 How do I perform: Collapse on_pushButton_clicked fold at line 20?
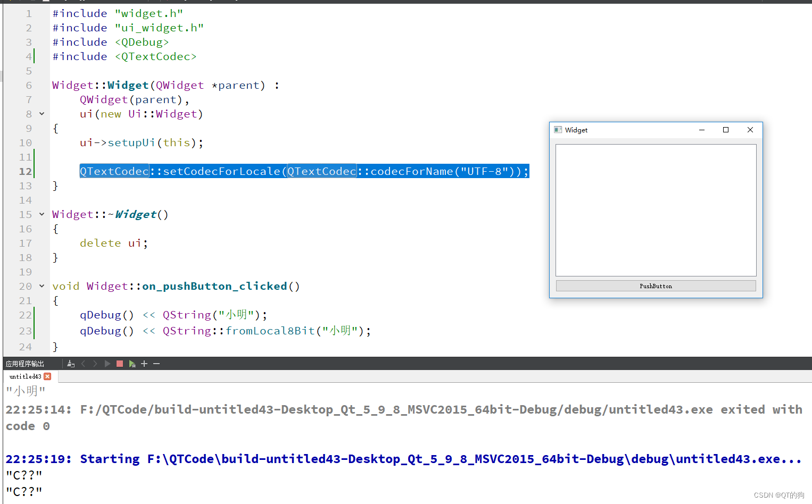pyautogui.click(x=42, y=286)
